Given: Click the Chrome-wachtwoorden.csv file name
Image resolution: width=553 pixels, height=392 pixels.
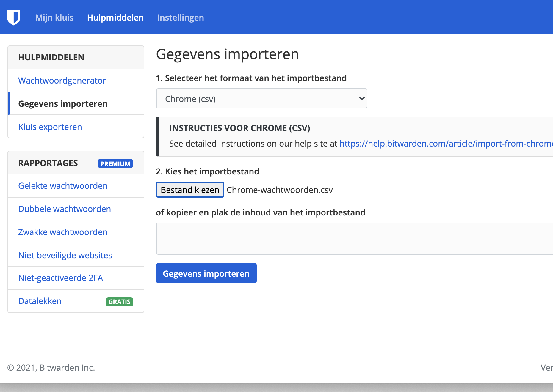Looking at the screenshot, I should click(x=280, y=190).
